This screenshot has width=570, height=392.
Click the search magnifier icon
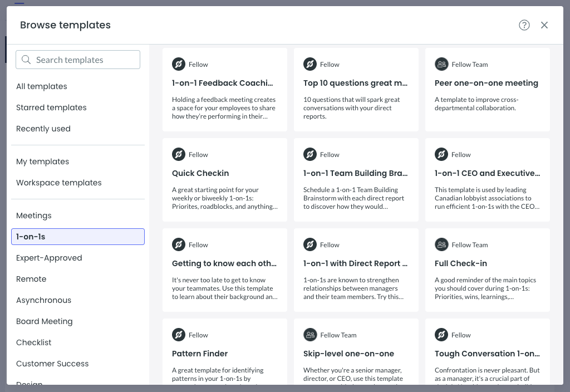26,60
